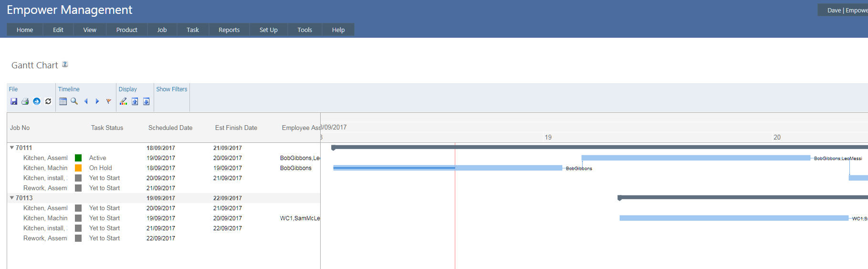868x269 pixels.
Task: Click Show Filters link
Action: 172,89
